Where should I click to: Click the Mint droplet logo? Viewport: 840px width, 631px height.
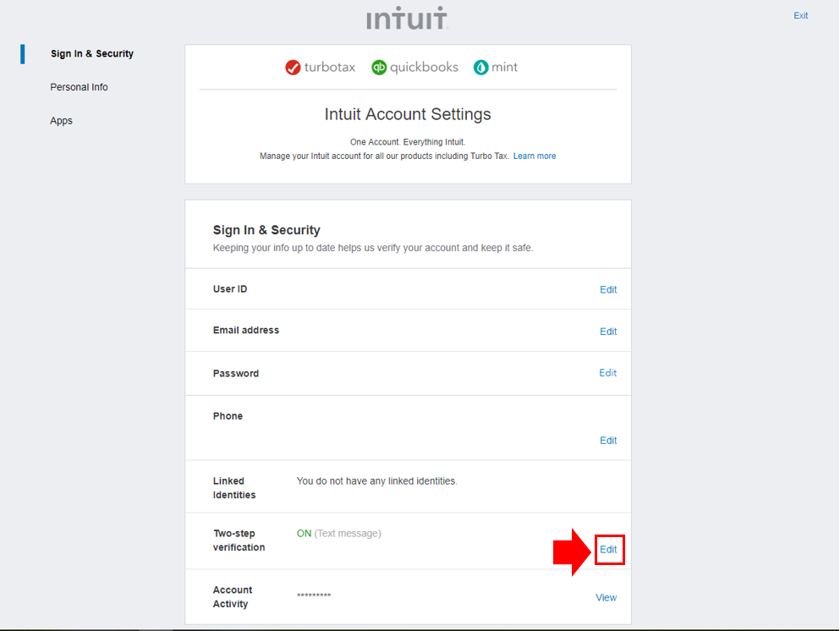point(481,68)
